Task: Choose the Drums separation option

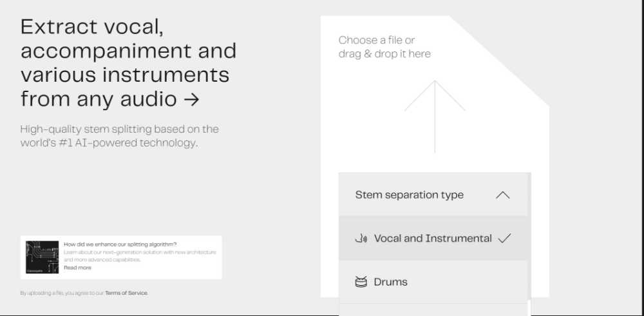Action: [x=390, y=282]
